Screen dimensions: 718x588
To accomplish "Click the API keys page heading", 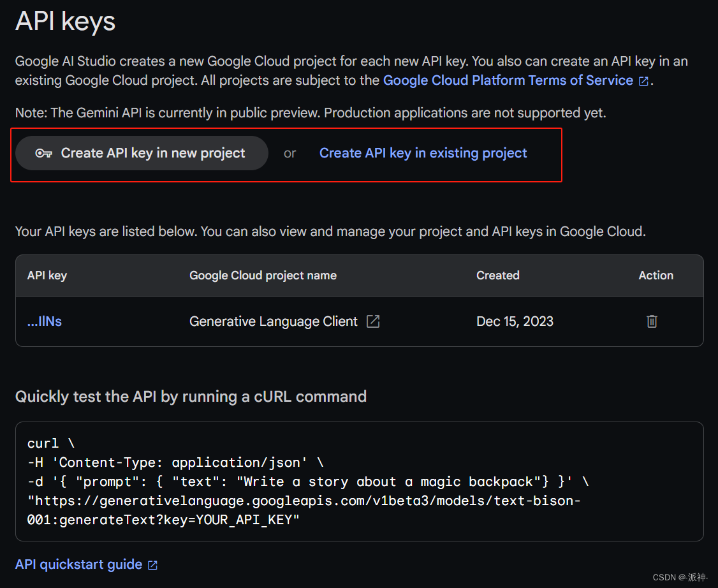I will click(x=65, y=21).
